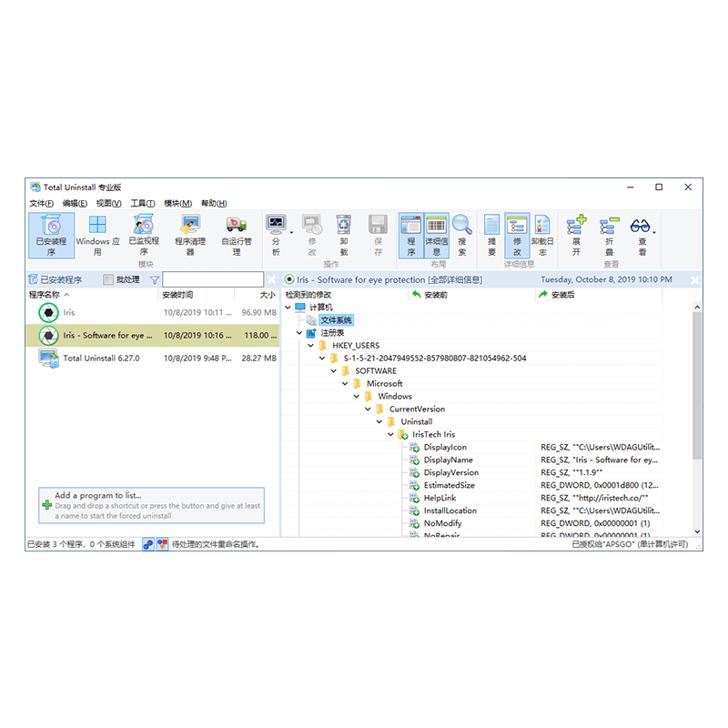Collapse the Windows registry node
728x728 pixels.
click(357, 396)
